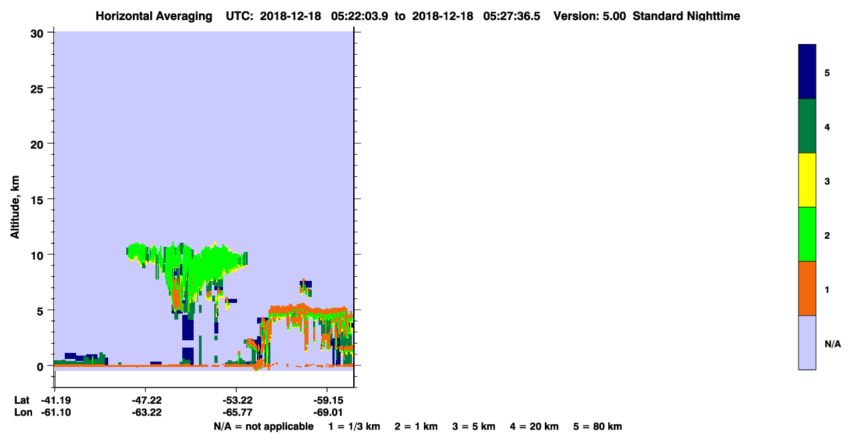Click legend text '3 = 5 km'

tap(474, 426)
